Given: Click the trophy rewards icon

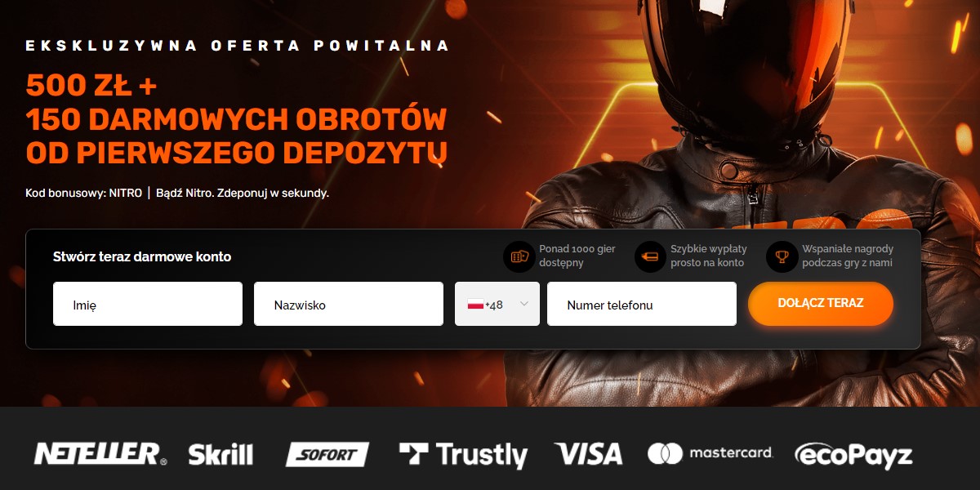Looking at the screenshot, I should tap(782, 256).
